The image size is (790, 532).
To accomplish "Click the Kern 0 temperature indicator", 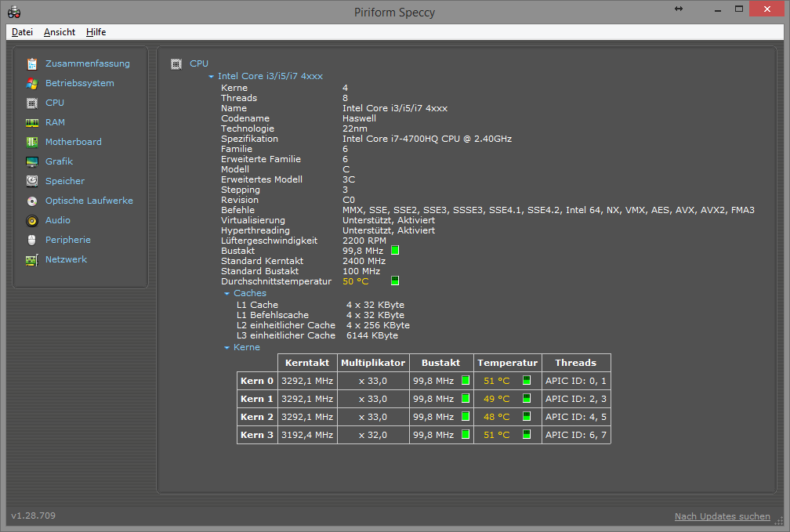I will tap(527, 381).
